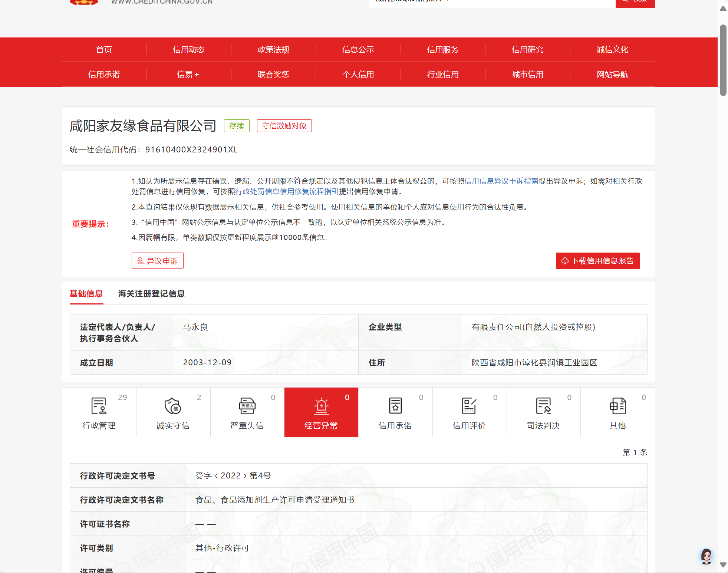Open the 行政管理 category icon
This screenshot has height=573, width=728.
(x=99, y=406)
